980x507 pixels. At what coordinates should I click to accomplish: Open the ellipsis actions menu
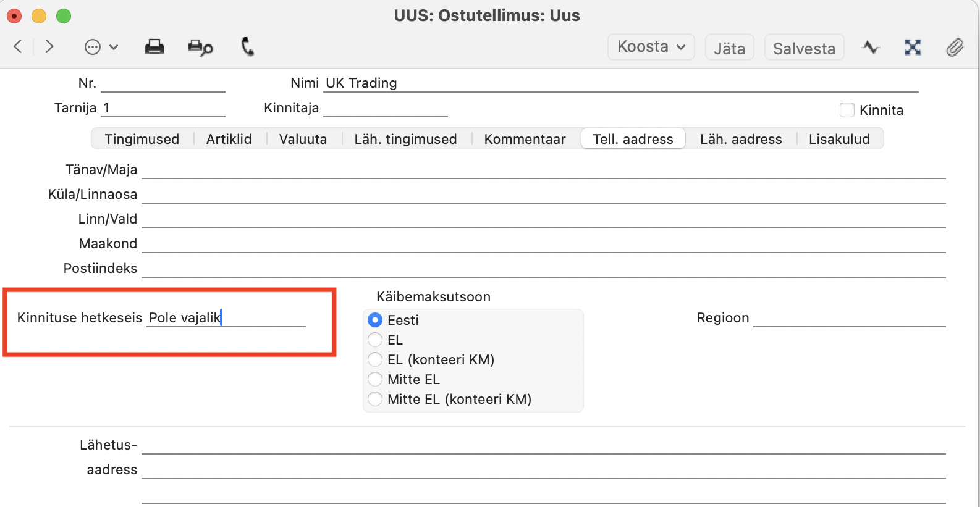[x=101, y=47]
